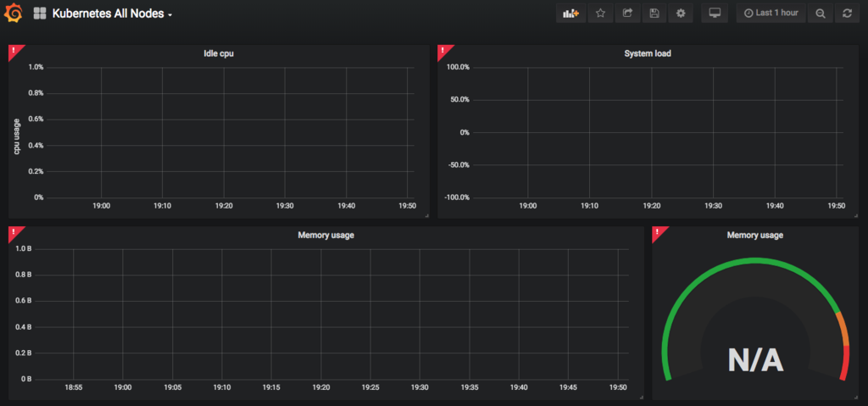Click the red segment of the memory gauge
This screenshot has width=868, height=406.
(845, 363)
